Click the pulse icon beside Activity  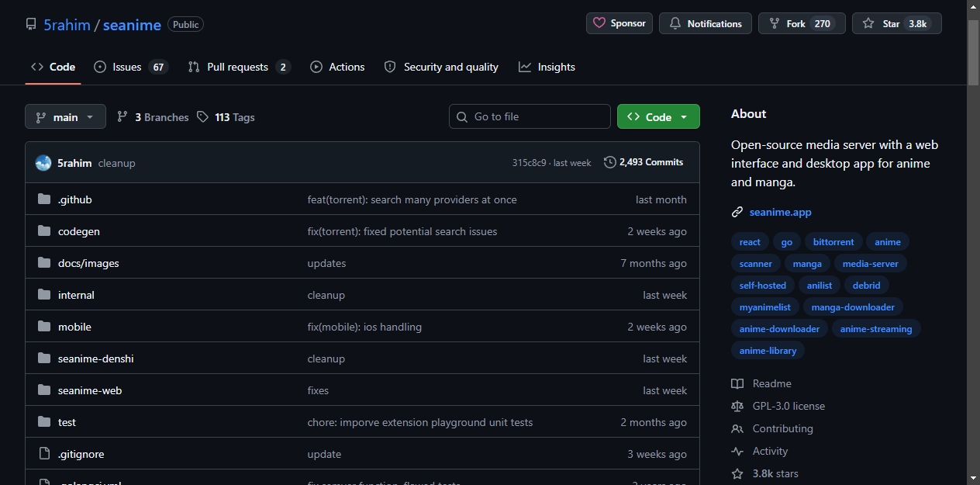click(x=737, y=451)
